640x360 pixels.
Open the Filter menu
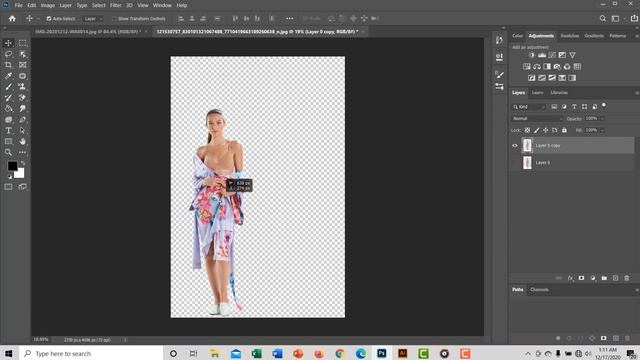[116, 5]
